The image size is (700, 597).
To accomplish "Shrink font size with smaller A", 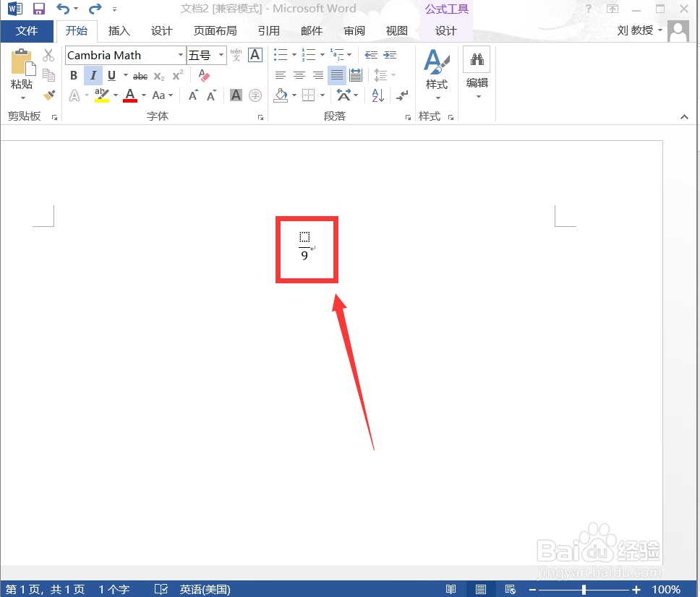I will [x=212, y=95].
